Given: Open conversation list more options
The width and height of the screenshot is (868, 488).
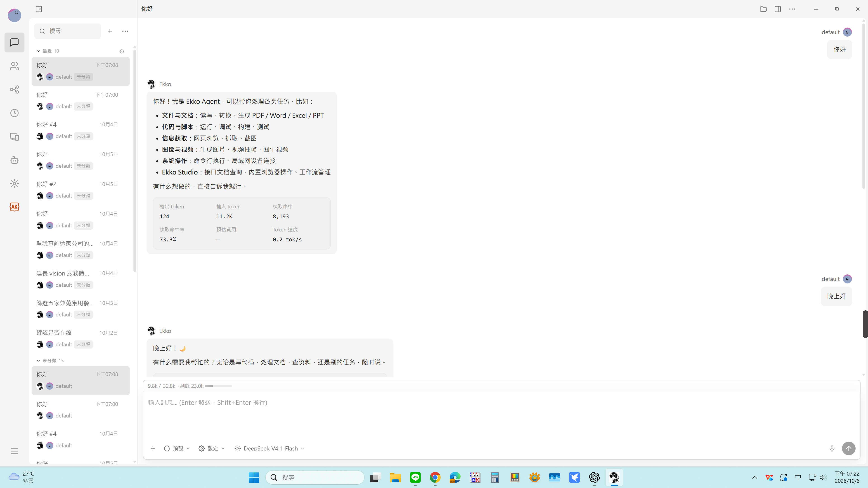Looking at the screenshot, I should click(125, 31).
